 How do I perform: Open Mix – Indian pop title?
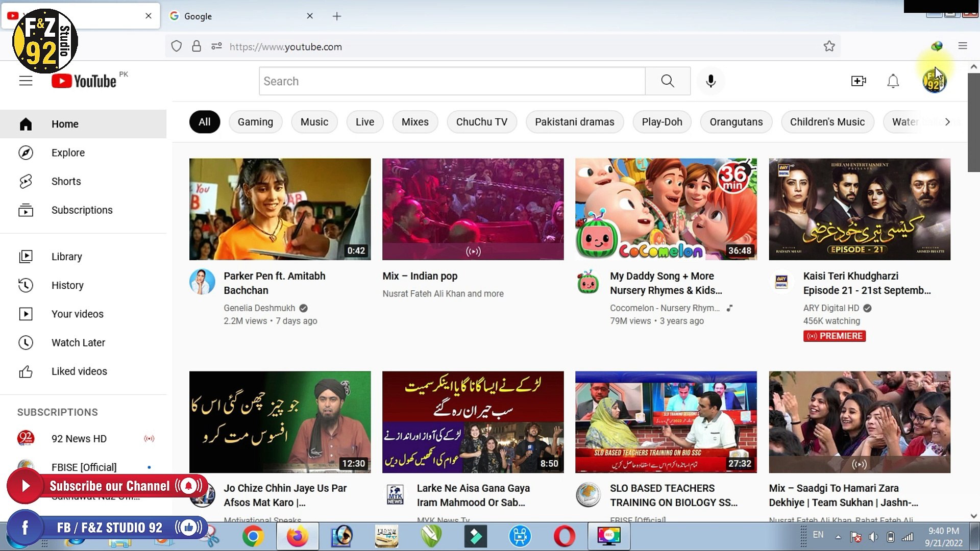click(420, 276)
